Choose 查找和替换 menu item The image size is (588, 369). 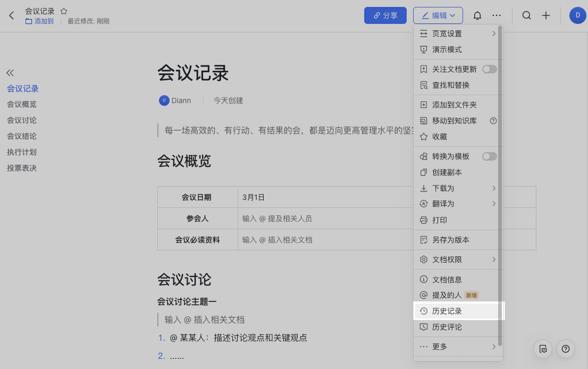pos(451,85)
